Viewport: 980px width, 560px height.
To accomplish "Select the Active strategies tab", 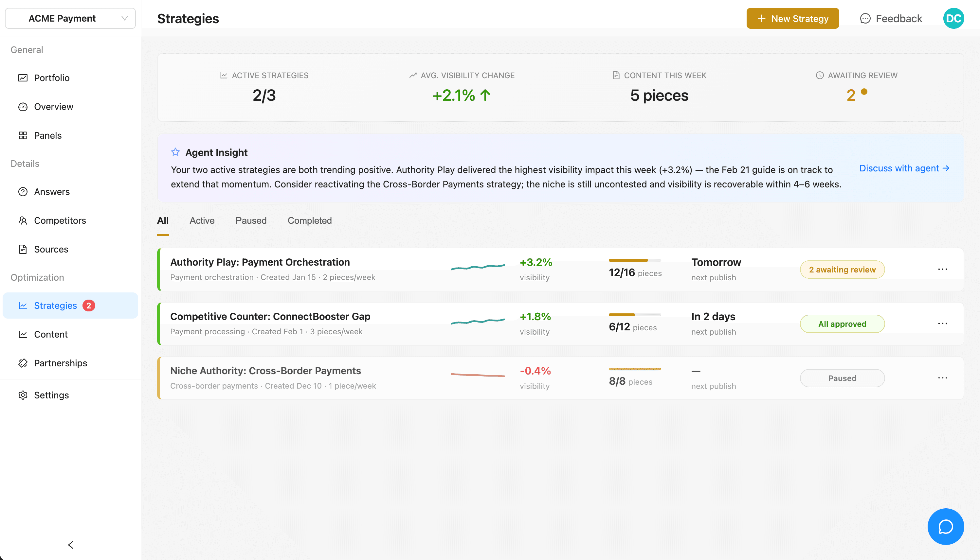I will coord(202,220).
